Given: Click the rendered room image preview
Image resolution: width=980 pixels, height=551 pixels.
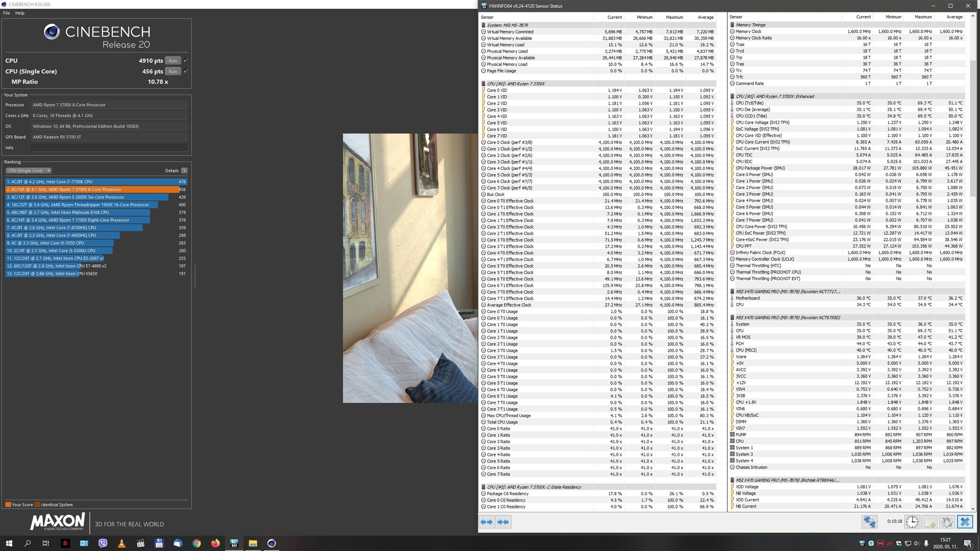Looking at the screenshot, I should [x=410, y=268].
